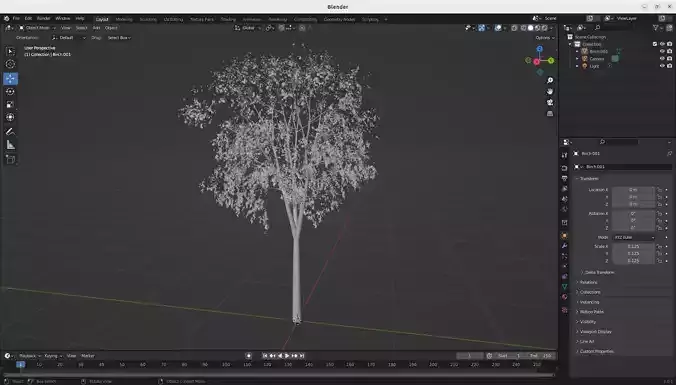Select the Select Box tool in toolbar

pos(10,52)
